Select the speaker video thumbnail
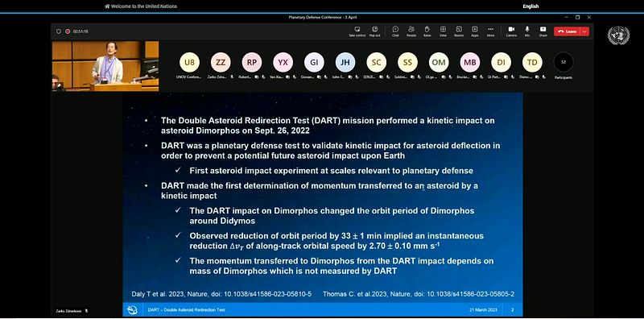Image resolution: width=644 pixels, height=319 pixels. pyautogui.click(x=105, y=66)
